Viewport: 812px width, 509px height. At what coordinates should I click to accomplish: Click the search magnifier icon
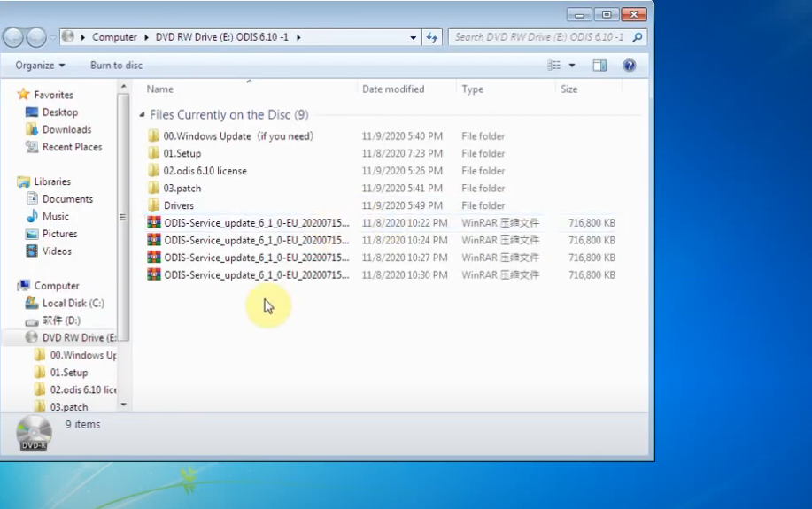click(638, 37)
